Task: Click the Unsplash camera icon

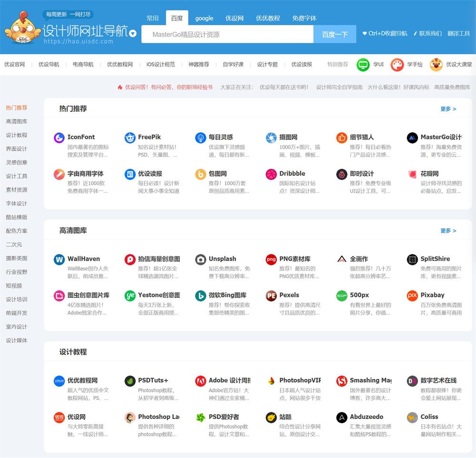Action: coord(200,260)
